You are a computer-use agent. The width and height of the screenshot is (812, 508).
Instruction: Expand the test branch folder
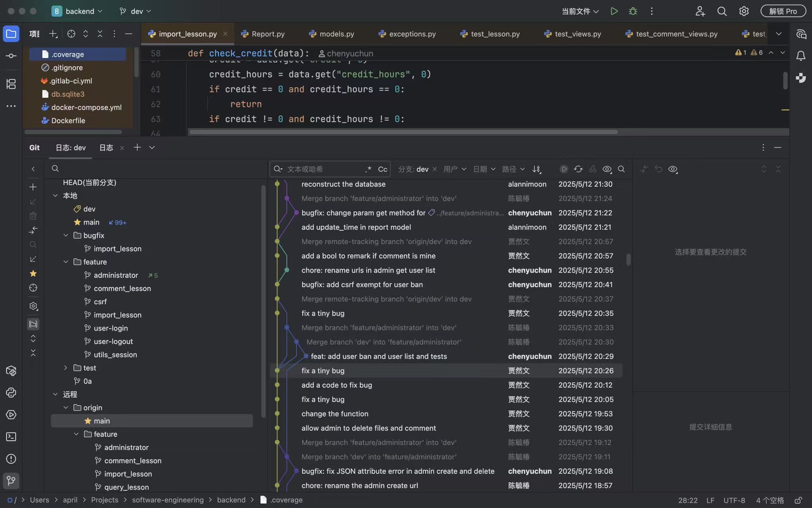[66, 368]
